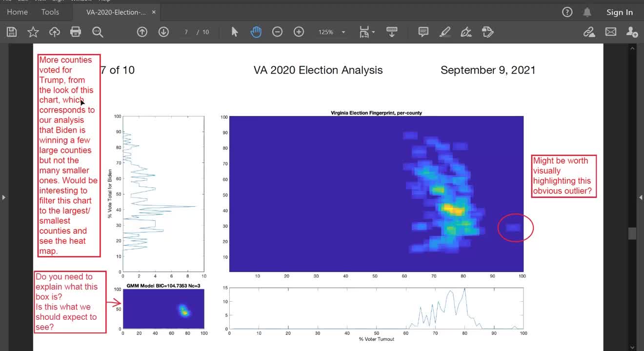Expand the right tools pane
Image resolution: width=644 pixels, height=351 pixels.
641,197
